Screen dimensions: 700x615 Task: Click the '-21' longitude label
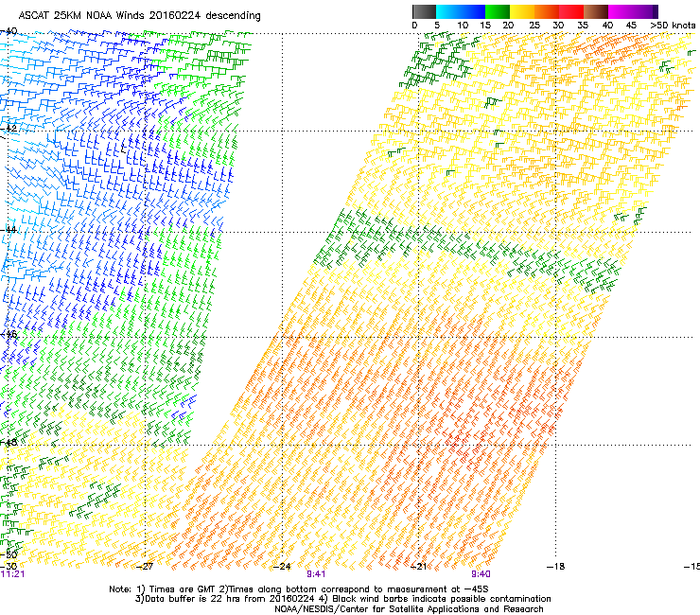pyautogui.click(x=418, y=567)
